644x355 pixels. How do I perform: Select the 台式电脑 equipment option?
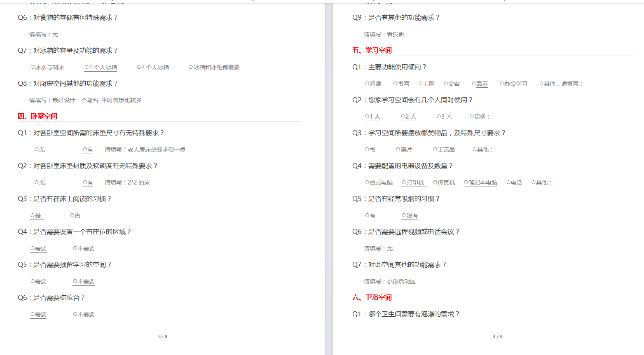click(x=379, y=182)
